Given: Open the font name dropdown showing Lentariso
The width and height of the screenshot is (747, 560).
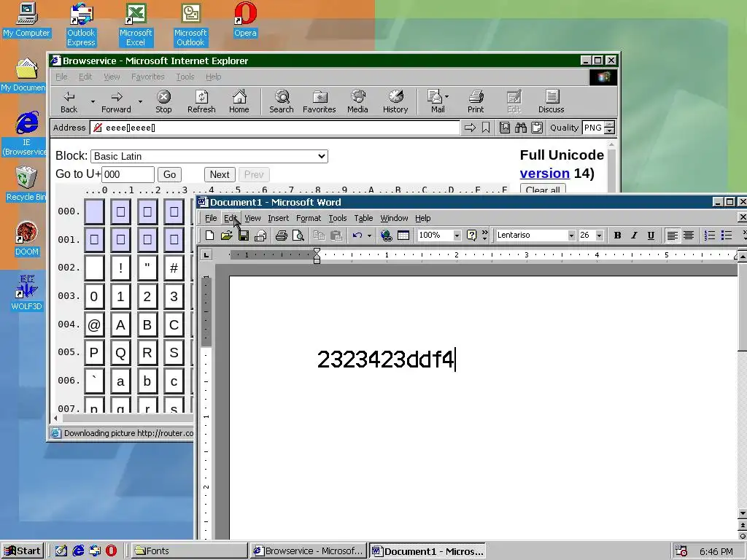Looking at the screenshot, I should click(x=571, y=236).
